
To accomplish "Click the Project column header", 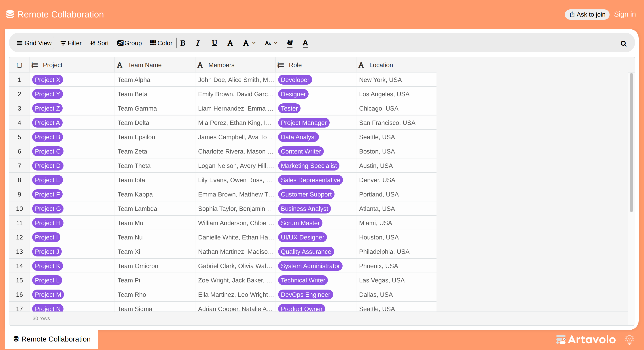I will pyautogui.click(x=72, y=65).
